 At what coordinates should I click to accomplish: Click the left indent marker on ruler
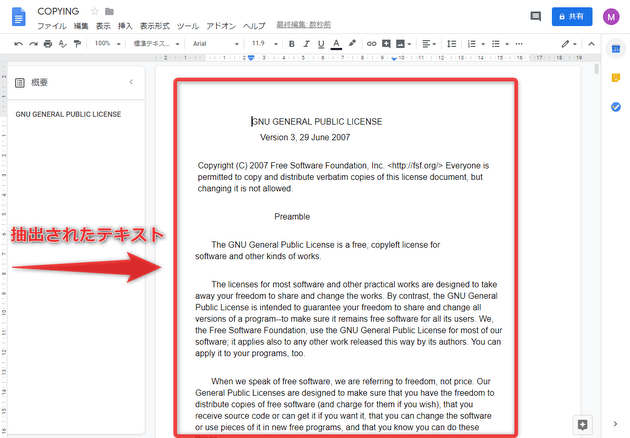click(x=251, y=58)
